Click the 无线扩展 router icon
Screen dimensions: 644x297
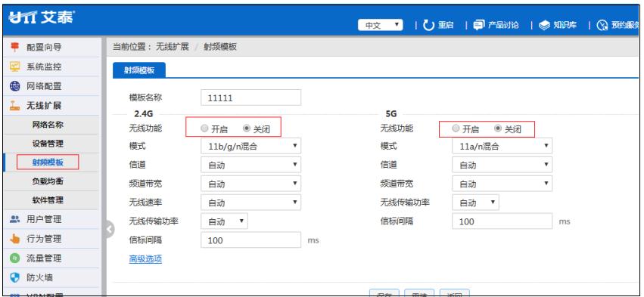[x=15, y=106]
